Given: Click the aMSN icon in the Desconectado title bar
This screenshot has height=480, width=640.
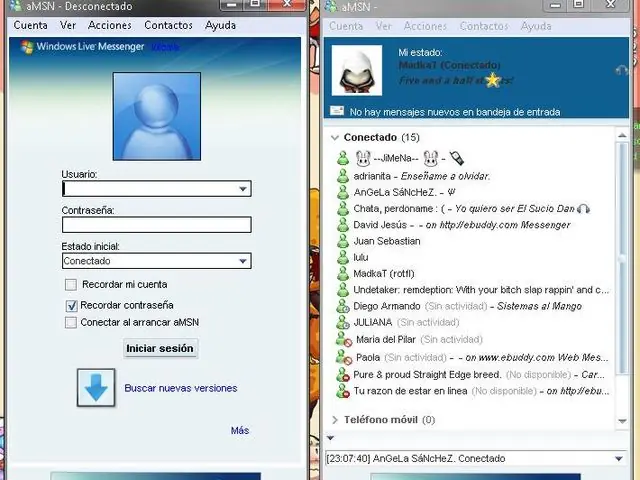Looking at the screenshot, I should pyautogui.click(x=16, y=6).
